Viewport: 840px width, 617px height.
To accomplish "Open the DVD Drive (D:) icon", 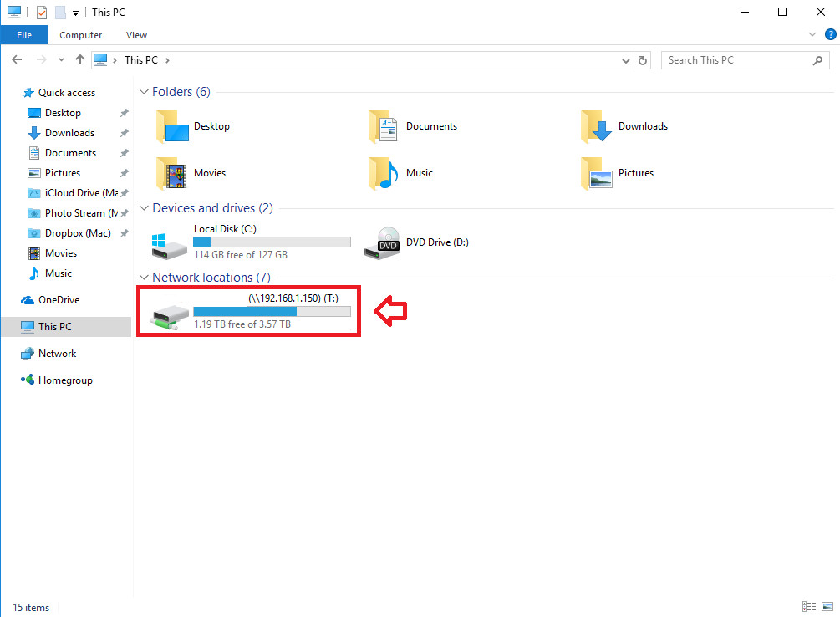I will (381, 242).
